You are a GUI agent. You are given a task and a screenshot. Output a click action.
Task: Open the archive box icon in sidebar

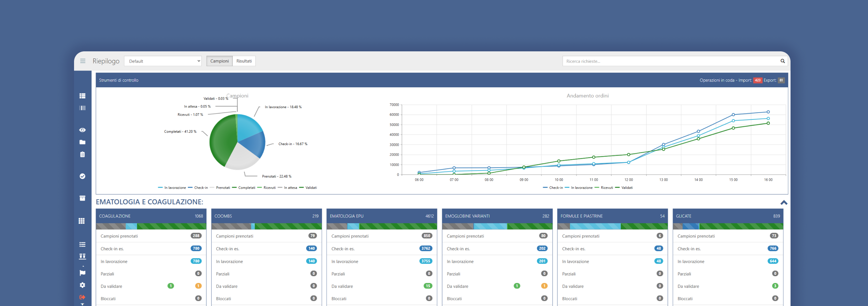(x=82, y=198)
